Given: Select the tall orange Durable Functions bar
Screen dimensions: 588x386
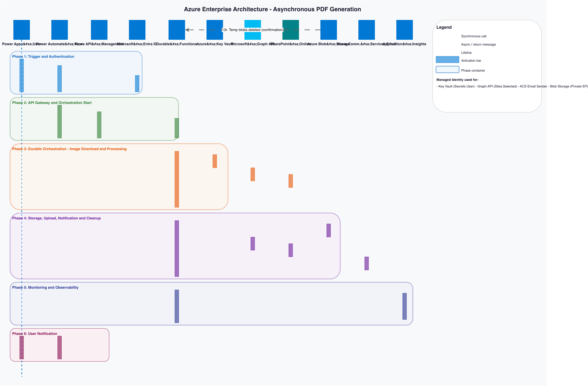Looking at the screenshot, I should (177, 179).
